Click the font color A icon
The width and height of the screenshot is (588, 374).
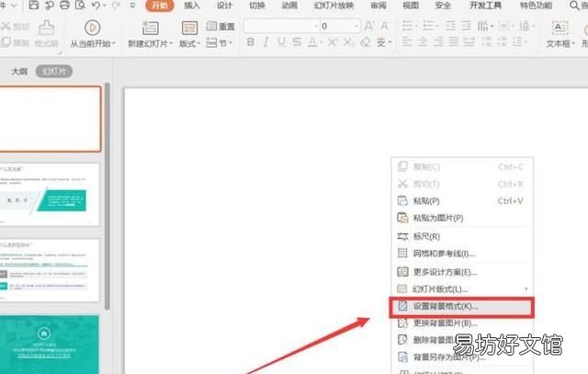point(312,42)
